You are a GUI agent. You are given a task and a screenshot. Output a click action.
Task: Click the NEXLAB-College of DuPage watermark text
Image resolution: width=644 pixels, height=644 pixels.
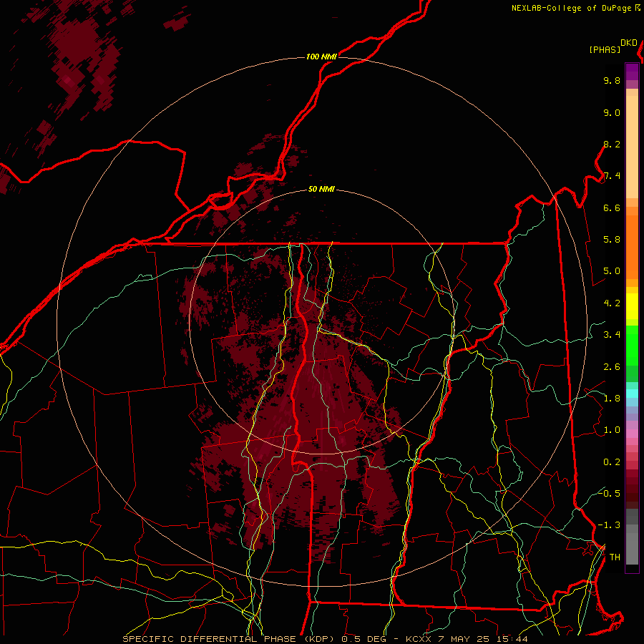pyautogui.click(x=576, y=8)
